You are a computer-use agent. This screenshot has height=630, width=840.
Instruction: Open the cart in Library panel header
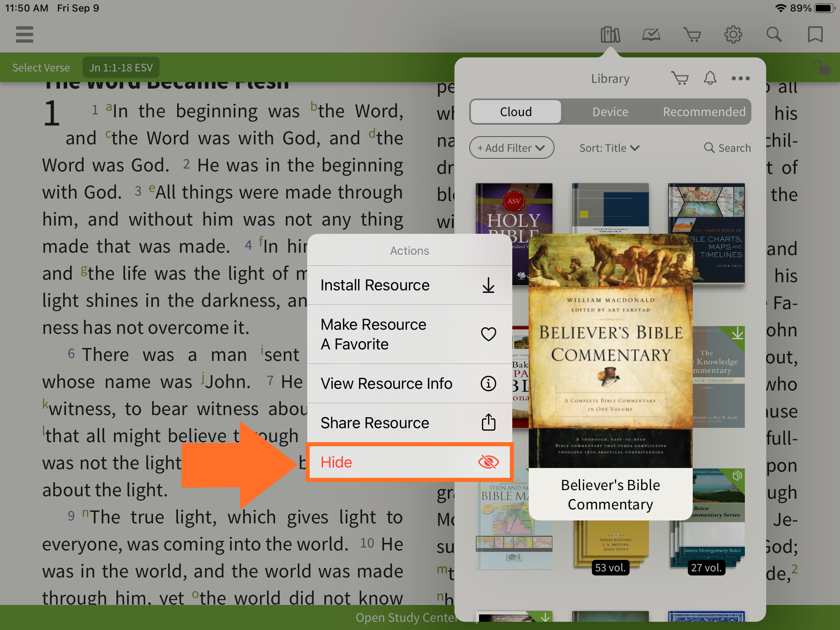click(680, 78)
